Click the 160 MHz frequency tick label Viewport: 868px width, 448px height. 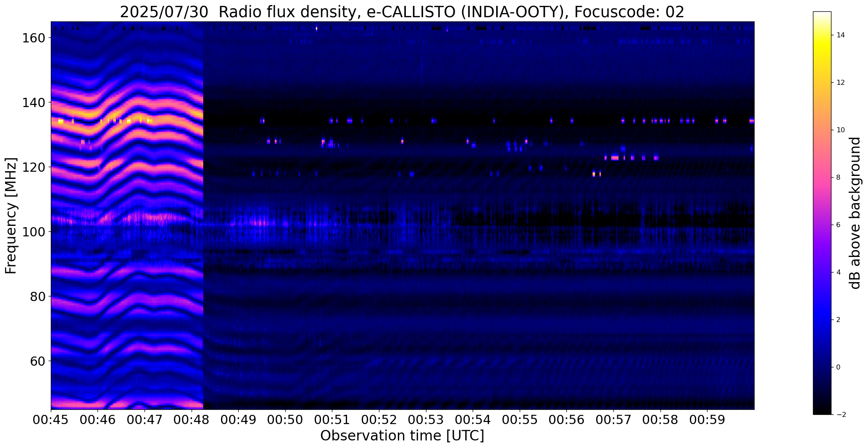click(33, 38)
